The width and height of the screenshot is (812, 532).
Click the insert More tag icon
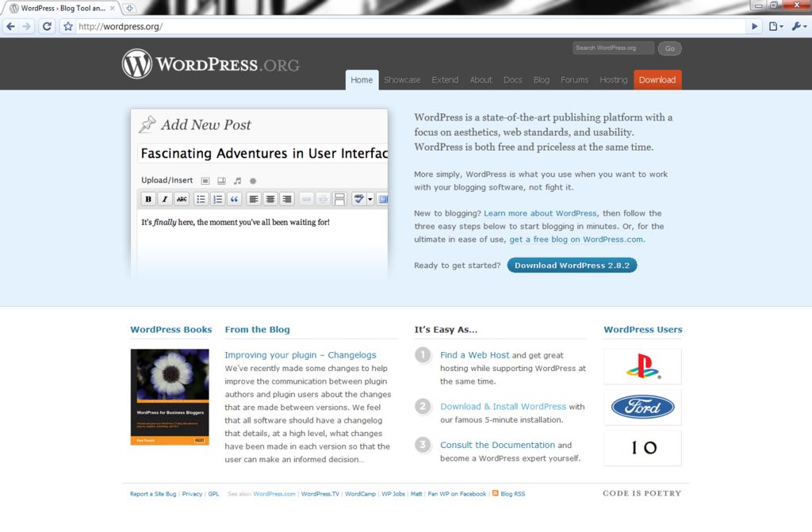pos(339,199)
